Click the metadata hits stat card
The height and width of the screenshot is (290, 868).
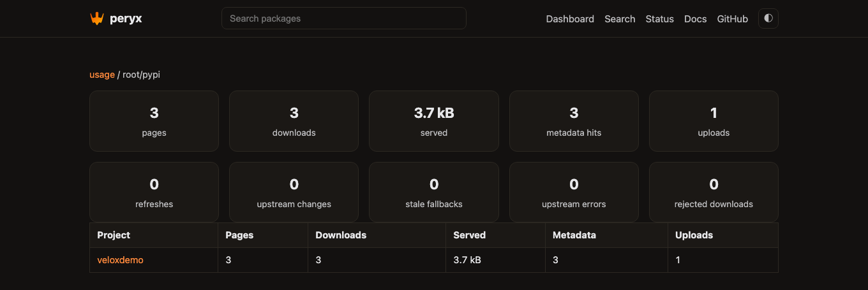(574, 121)
